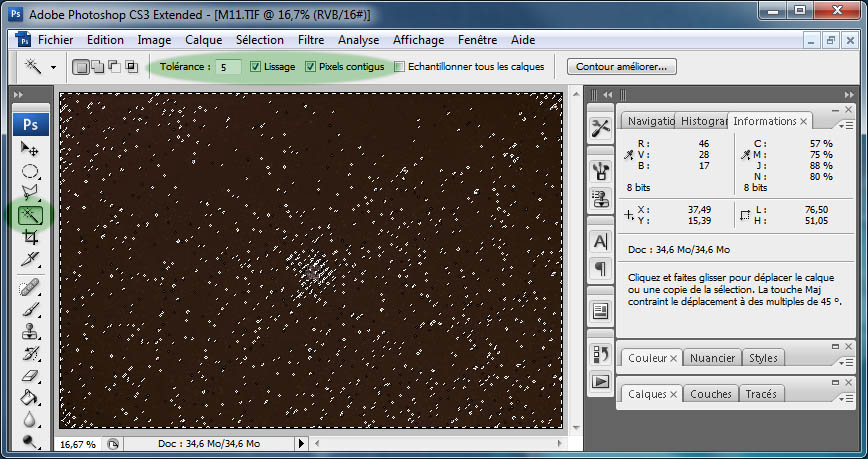868x459 pixels.
Task: Minimize the Informations panel group
Action: tap(835, 110)
